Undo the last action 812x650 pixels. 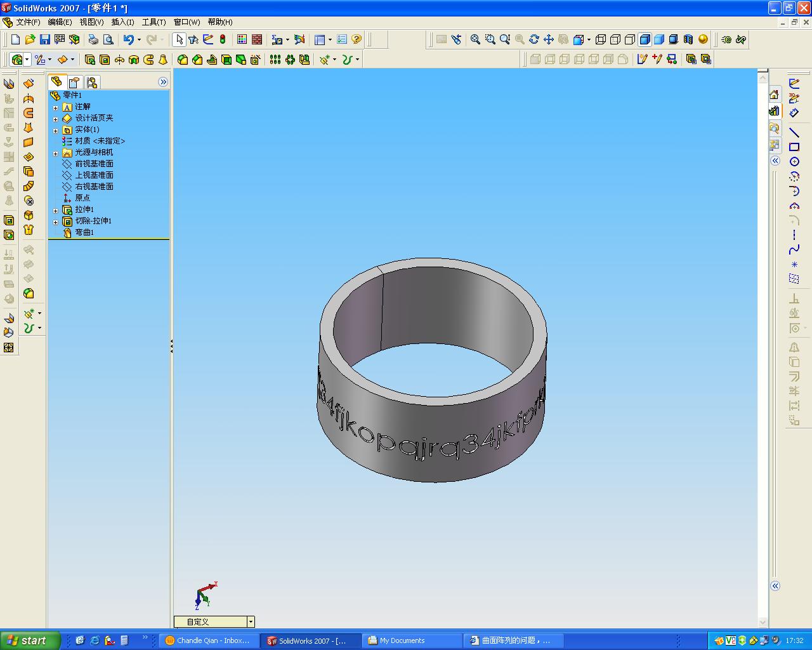tap(129, 39)
